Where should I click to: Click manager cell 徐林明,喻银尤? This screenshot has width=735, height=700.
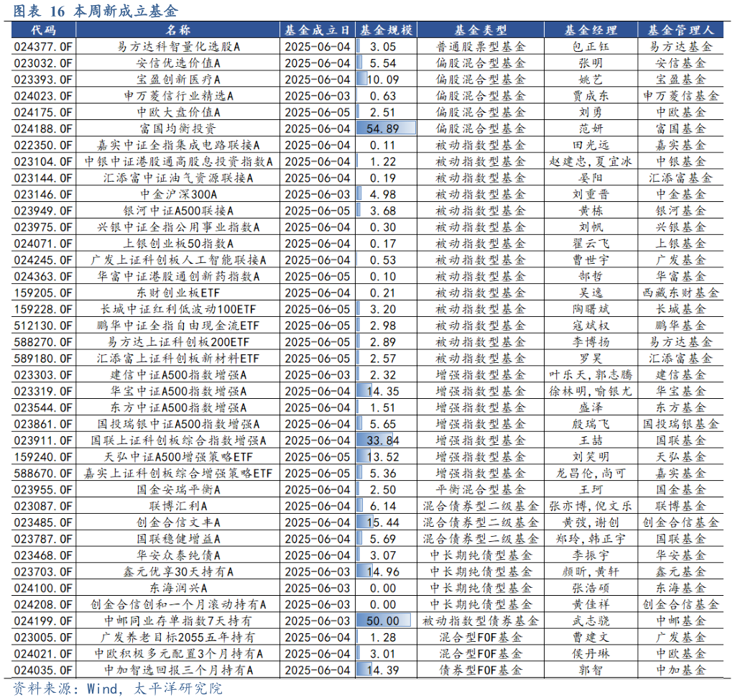[x=591, y=391]
